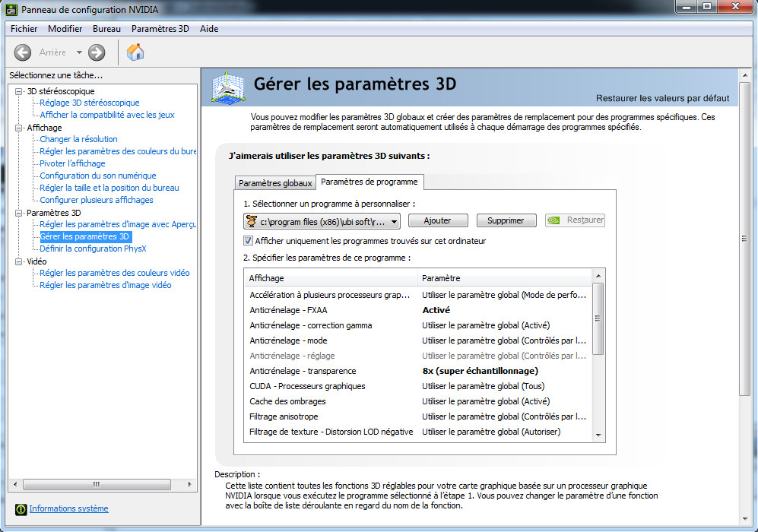Click the NVIDIA logo on Restaurer button
The width and height of the screenshot is (758, 532).
coord(554,220)
